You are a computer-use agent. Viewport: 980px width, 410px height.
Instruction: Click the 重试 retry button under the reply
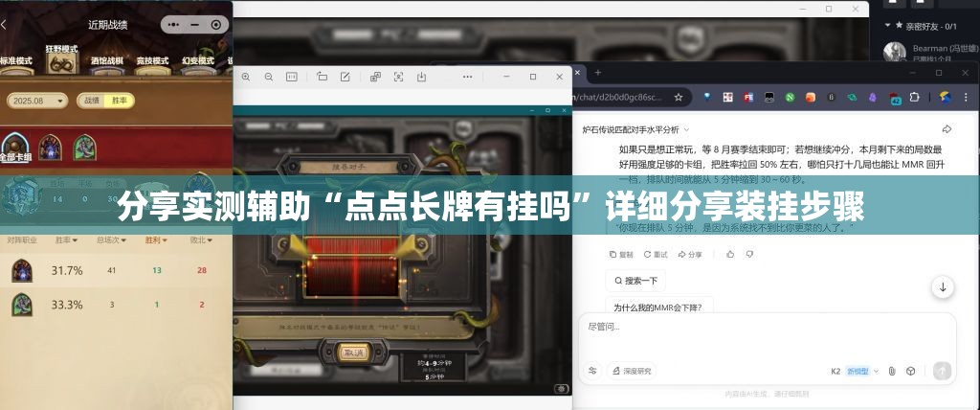[x=656, y=255]
